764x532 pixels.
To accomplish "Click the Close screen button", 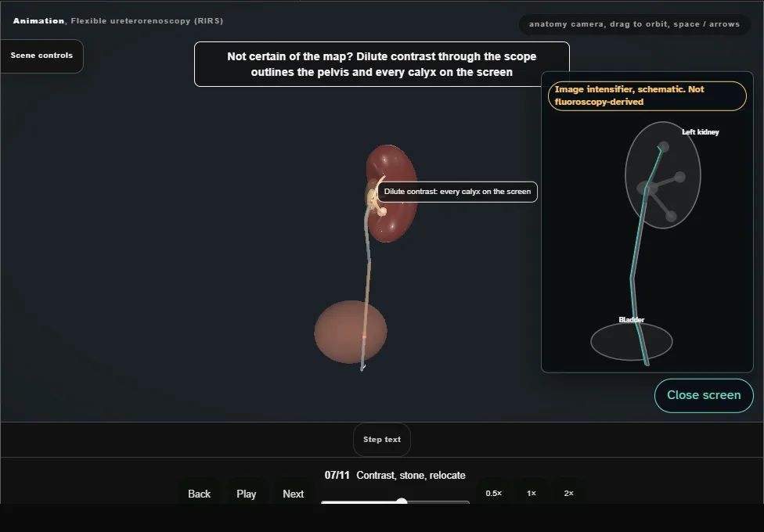I will [x=704, y=395].
